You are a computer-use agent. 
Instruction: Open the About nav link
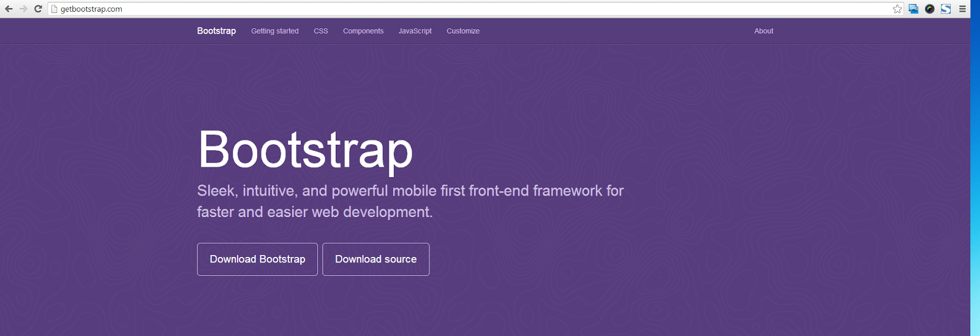(764, 31)
